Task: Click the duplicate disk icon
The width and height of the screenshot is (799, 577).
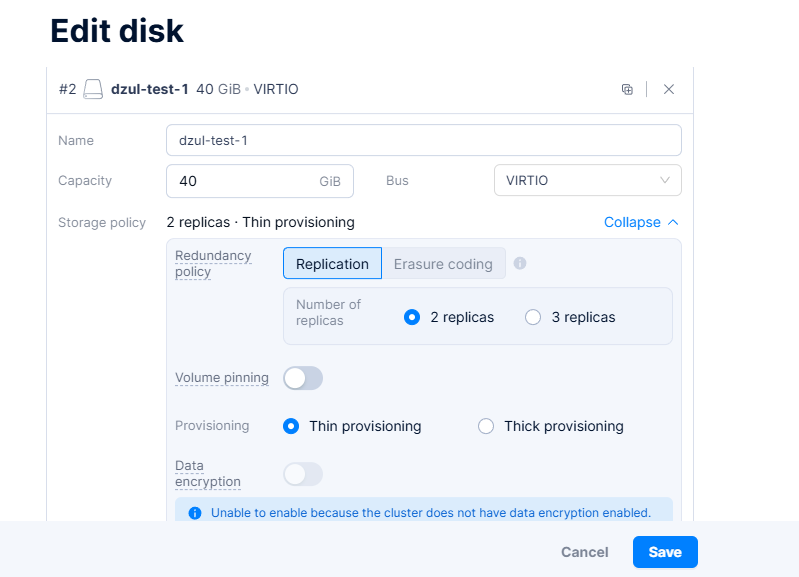Action: coord(627,89)
